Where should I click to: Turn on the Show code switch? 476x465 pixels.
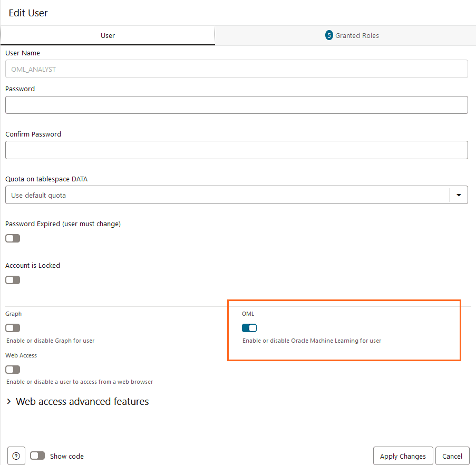[x=37, y=456]
